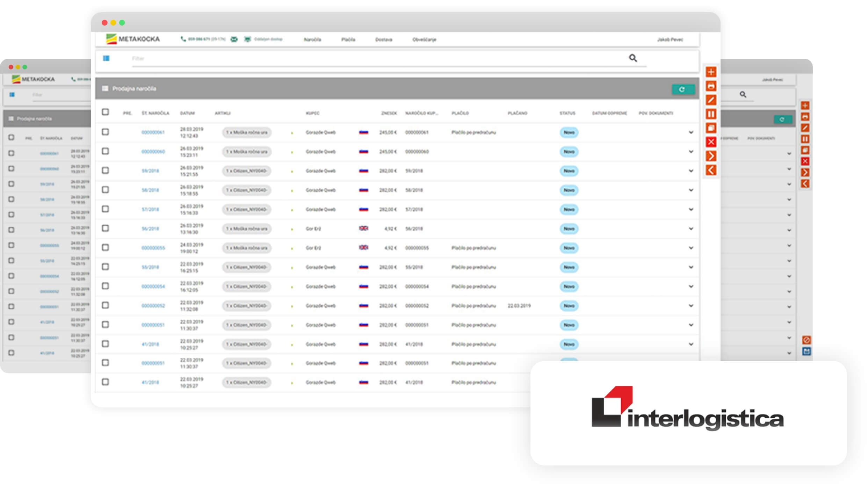Open the Obveščanje menu
Viewport: 868px width, 485px height.
click(424, 39)
